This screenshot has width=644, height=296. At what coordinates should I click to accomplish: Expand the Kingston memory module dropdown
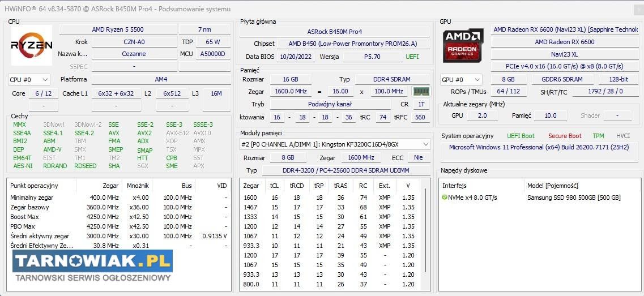click(x=335, y=144)
